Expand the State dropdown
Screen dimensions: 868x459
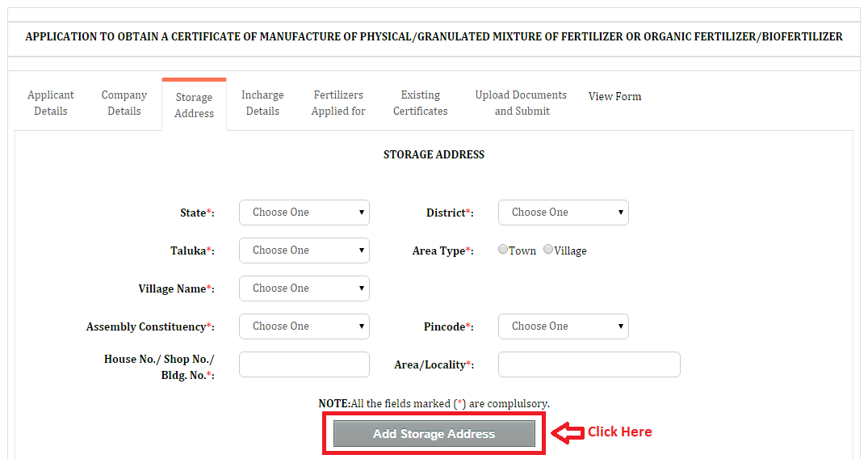[x=304, y=213]
